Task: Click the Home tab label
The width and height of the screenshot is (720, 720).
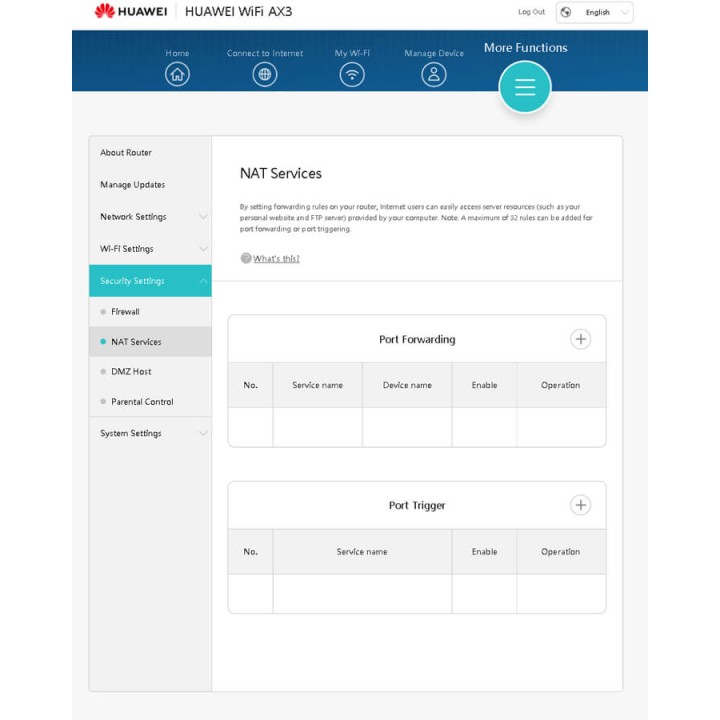Action: pyautogui.click(x=177, y=53)
